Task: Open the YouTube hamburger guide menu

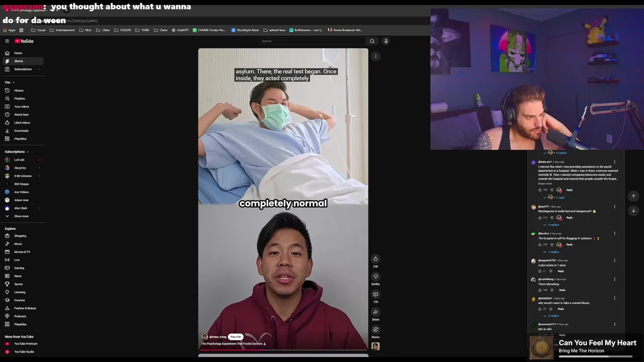Action: (x=7, y=41)
